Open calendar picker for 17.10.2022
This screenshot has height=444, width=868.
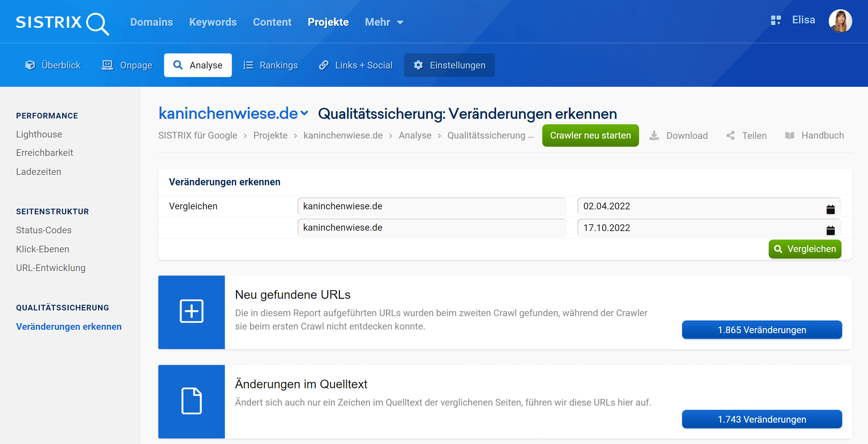point(830,230)
